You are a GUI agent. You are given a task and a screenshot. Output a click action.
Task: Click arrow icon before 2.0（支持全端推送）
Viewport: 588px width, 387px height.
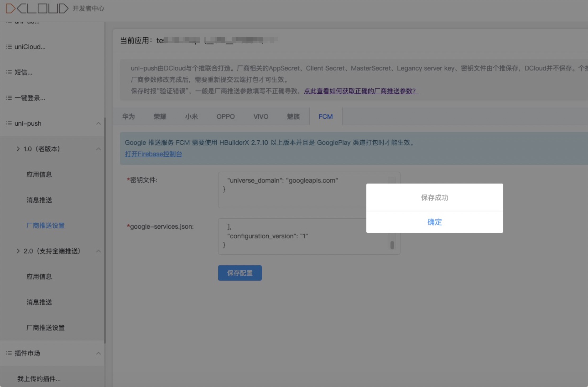[18, 251]
